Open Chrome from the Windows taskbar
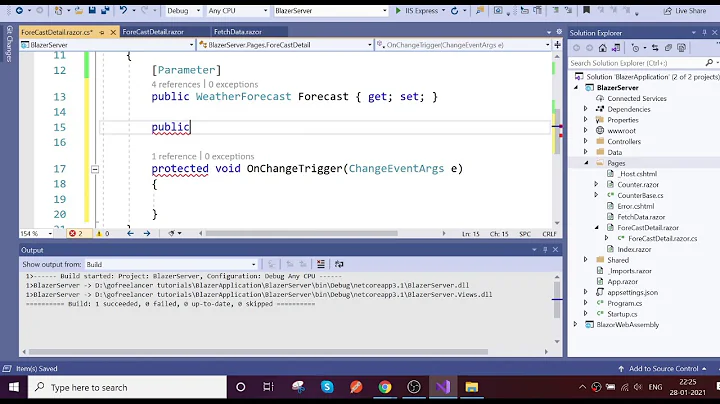The width and height of the screenshot is (720, 404). [385, 387]
